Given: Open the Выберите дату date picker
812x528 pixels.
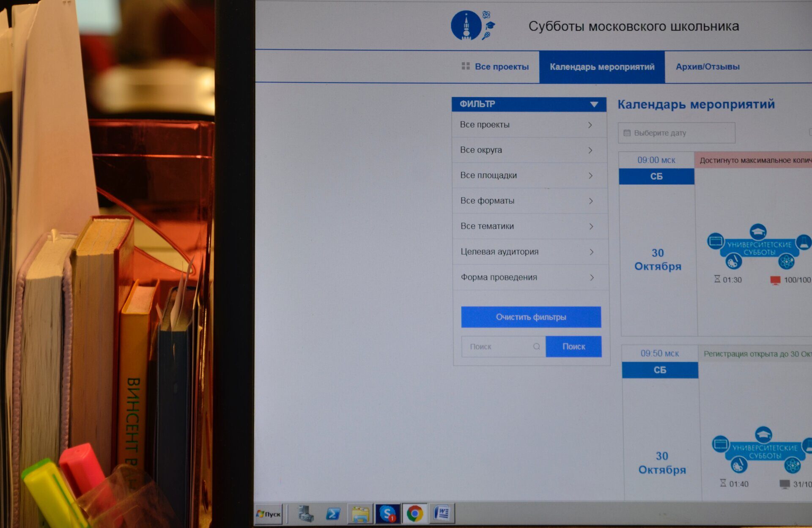Looking at the screenshot, I should click(x=676, y=133).
